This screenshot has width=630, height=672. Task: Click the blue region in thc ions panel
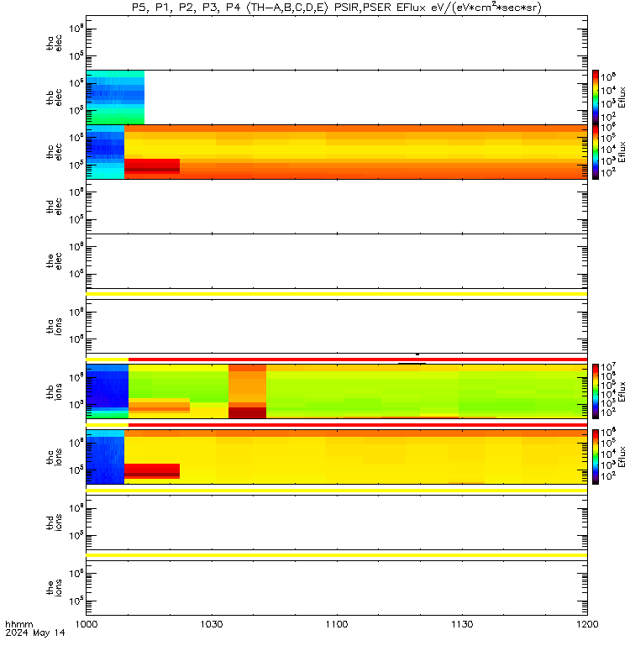click(x=105, y=460)
